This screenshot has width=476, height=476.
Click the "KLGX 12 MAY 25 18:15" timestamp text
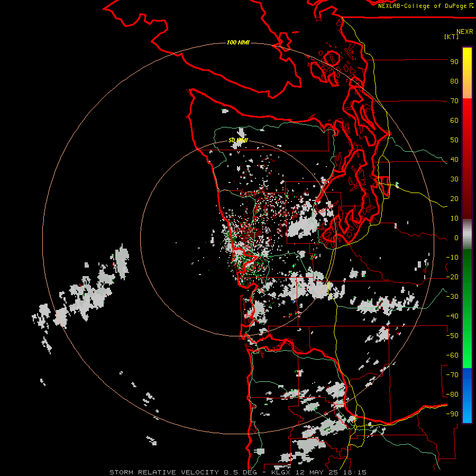[x=319, y=472]
